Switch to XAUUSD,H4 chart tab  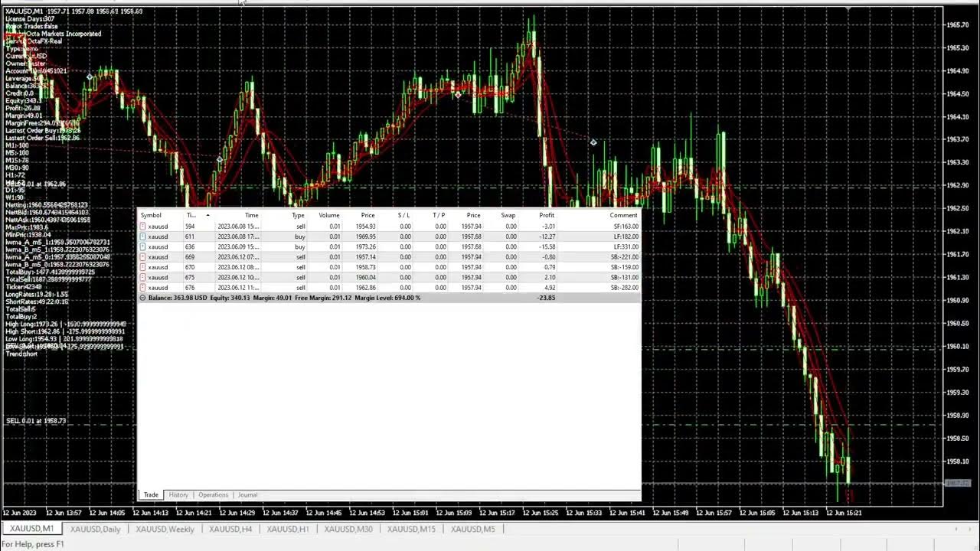tap(230, 529)
